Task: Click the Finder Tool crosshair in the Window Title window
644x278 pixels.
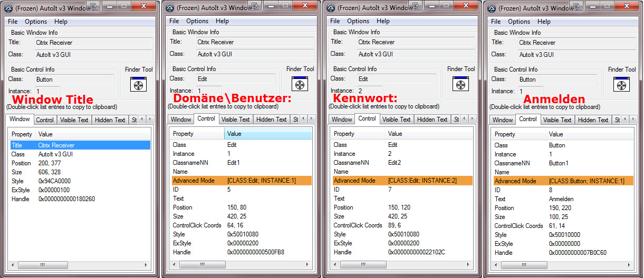Action: (138, 84)
